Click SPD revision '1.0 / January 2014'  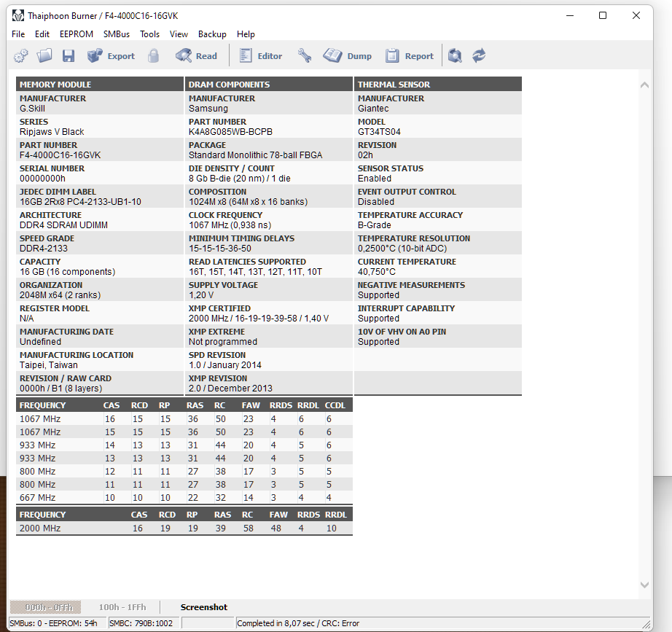(x=225, y=365)
